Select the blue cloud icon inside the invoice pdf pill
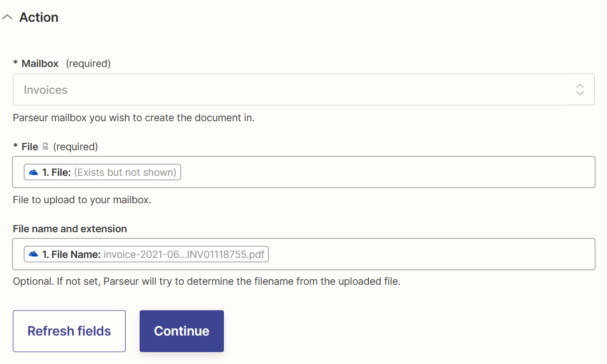 click(33, 254)
